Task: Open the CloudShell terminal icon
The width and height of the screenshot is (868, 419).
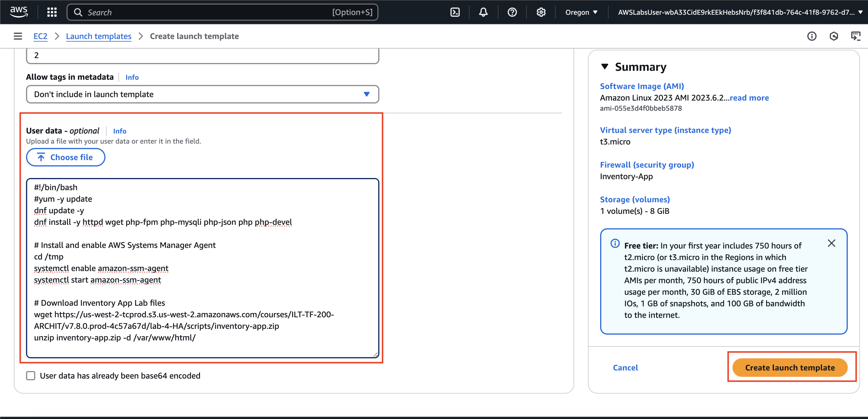Action: 455,12
